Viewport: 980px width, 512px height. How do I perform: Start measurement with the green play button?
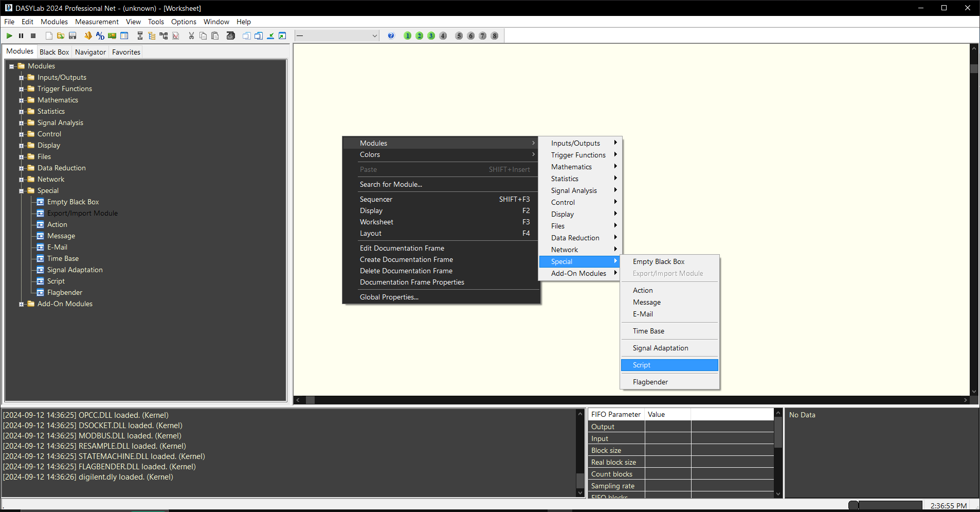[9, 36]
